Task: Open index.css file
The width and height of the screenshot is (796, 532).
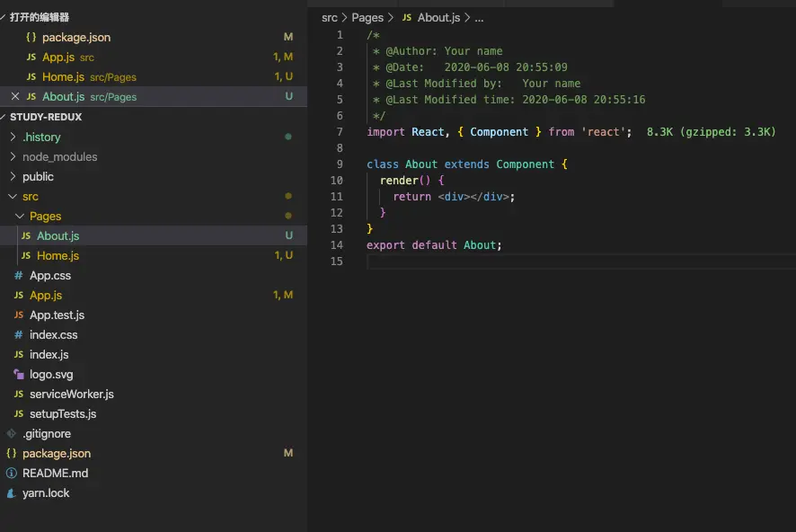Action: [x=154, y=334]
